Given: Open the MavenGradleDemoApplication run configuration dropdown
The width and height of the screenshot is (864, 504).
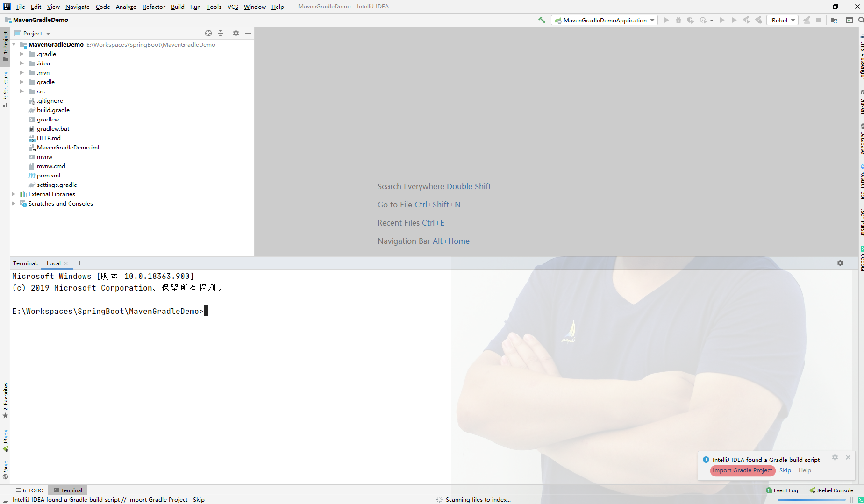Looking at the screenshot, I should point(604,20).
